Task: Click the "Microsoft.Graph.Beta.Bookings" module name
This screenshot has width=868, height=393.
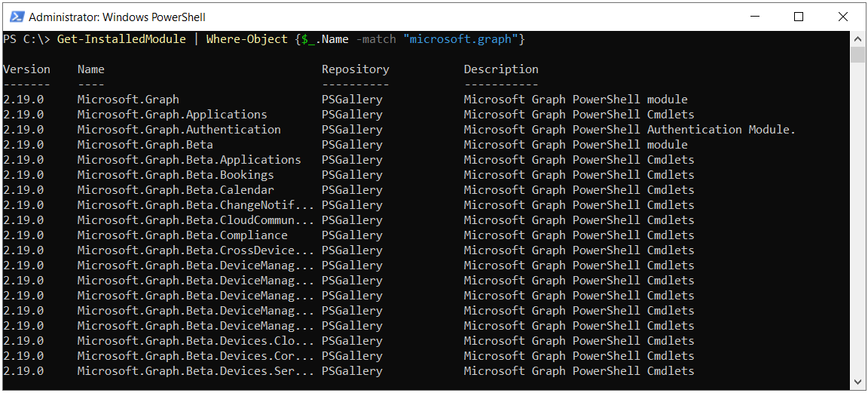Action: (176, 174)
